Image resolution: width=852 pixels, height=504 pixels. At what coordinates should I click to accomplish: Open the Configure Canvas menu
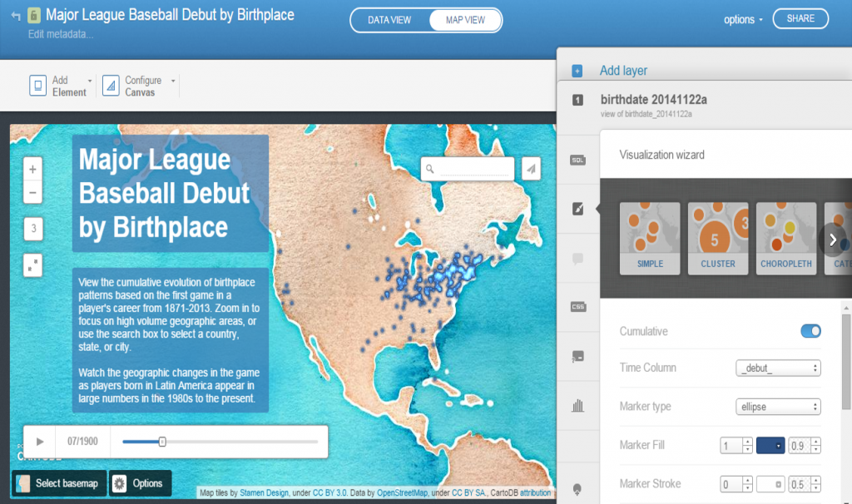click(x=139, y=86)
